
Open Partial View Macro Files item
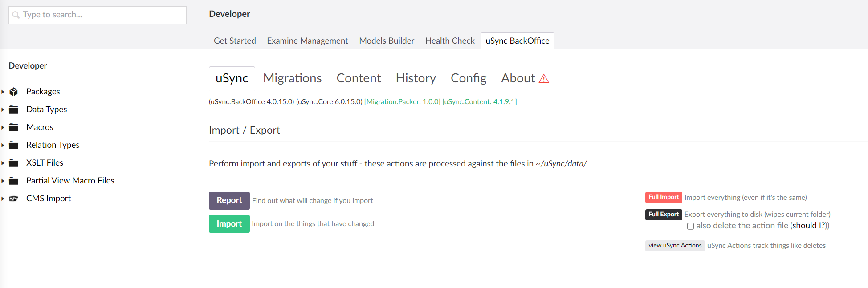click(70, 181)
